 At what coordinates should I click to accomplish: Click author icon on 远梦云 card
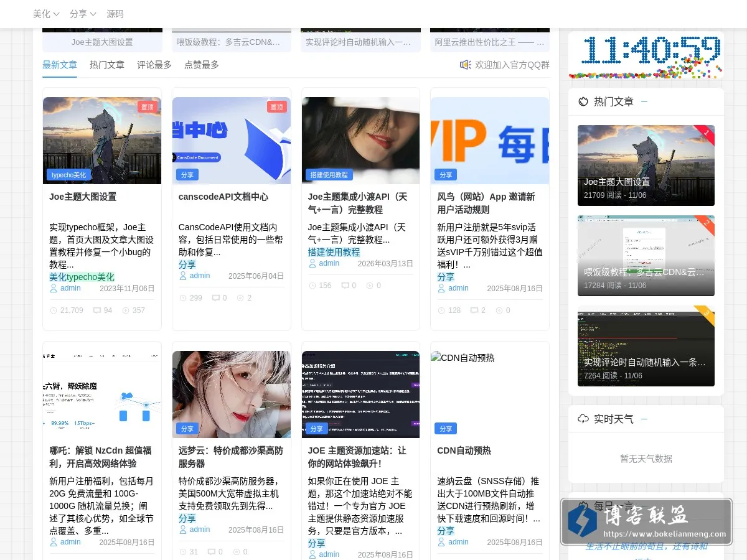click(183, 530)
